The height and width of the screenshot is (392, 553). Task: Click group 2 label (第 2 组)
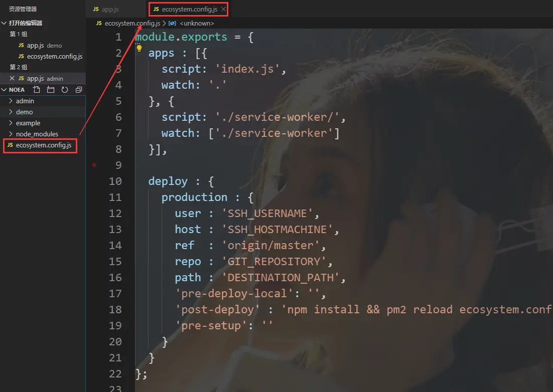coord(19,67)
